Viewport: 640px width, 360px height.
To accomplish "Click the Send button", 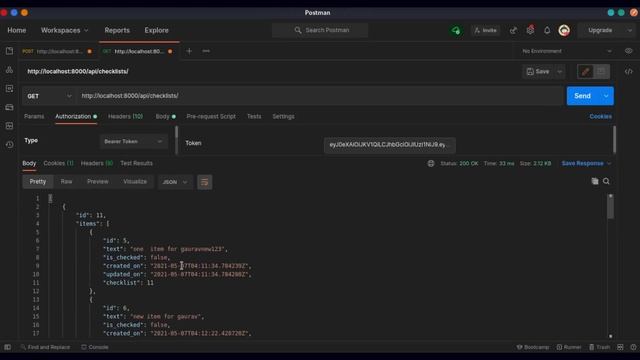I will tap(582, 96).
